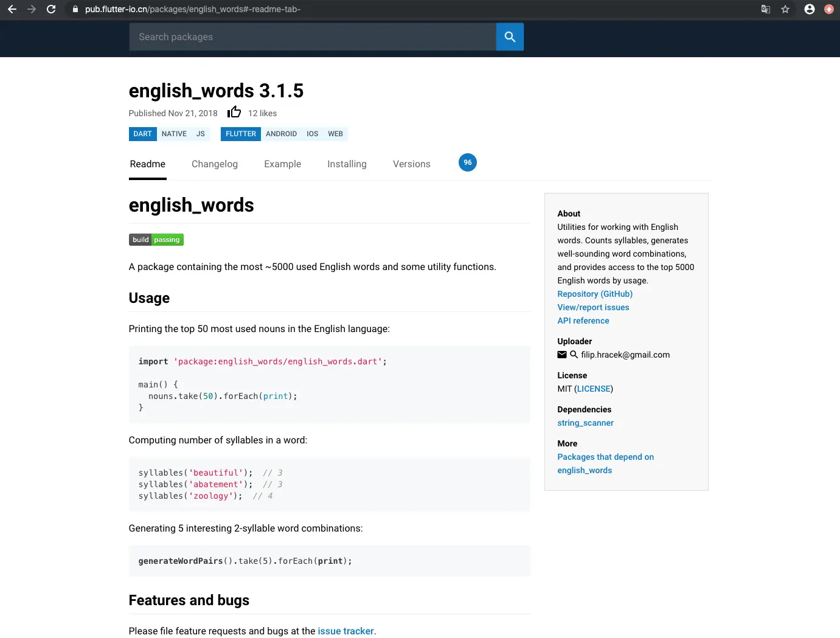Go back with the browser back arrow
Image resolution: width=840 pixels, height=638 pixels.
pyautogui.click(x=12, y=9)
